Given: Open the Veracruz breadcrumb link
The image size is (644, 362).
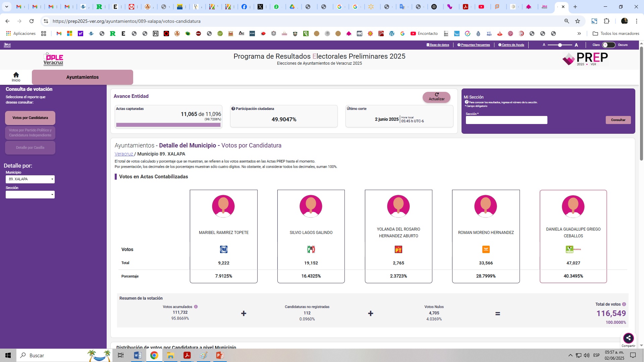Looking at the screenshot, I should click(x=124, y=154).
